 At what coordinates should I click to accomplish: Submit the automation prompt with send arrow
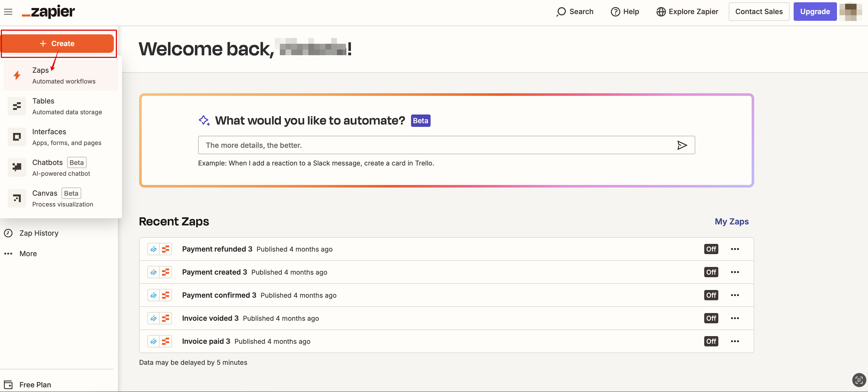[682, 145]
